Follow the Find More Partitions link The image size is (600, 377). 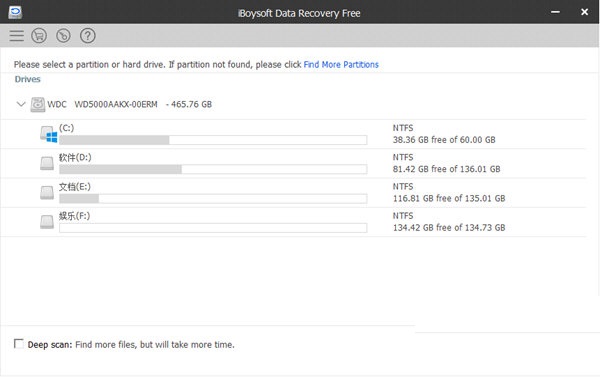click(341, 65)
